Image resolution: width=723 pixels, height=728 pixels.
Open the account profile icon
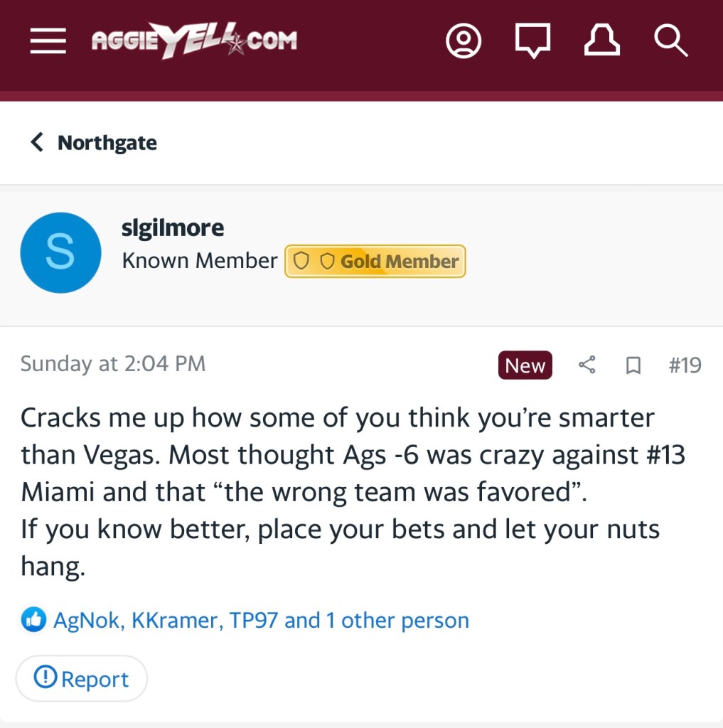pos(463,41)
